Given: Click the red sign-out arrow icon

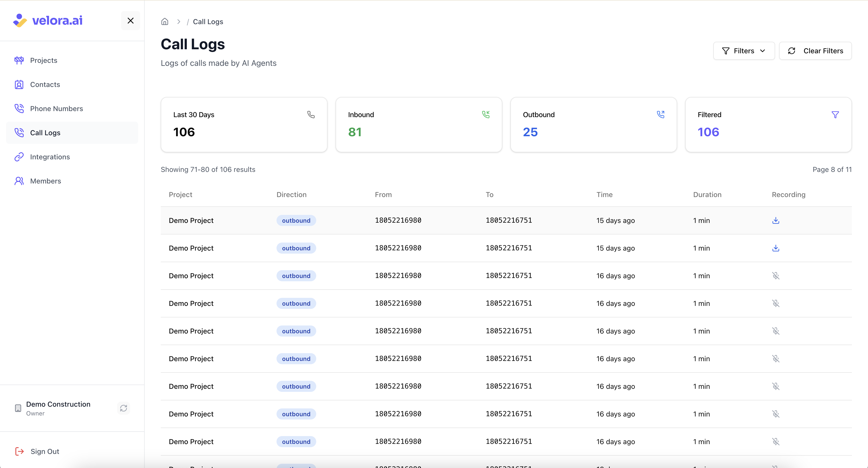Looking at the screenshot, I should point(20,451).
